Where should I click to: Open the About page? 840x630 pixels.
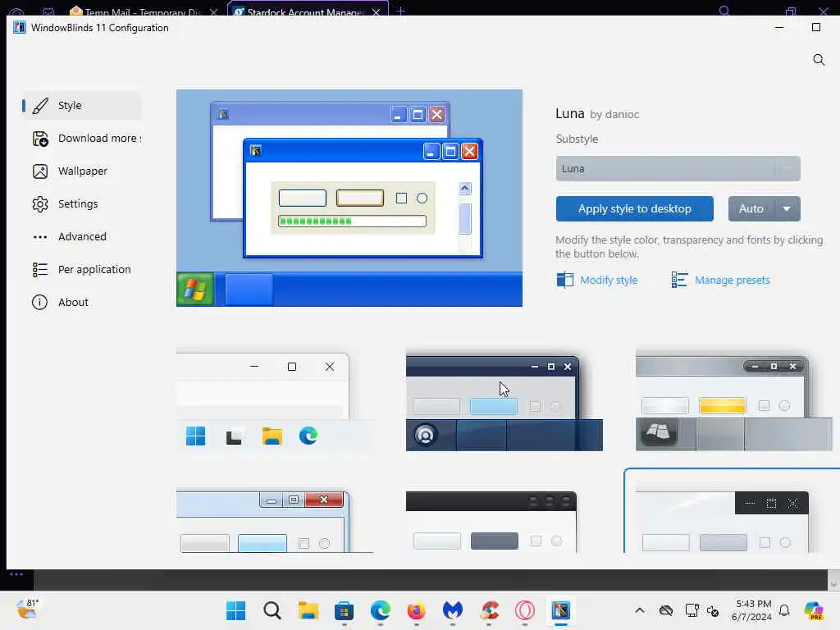point(82,302)
